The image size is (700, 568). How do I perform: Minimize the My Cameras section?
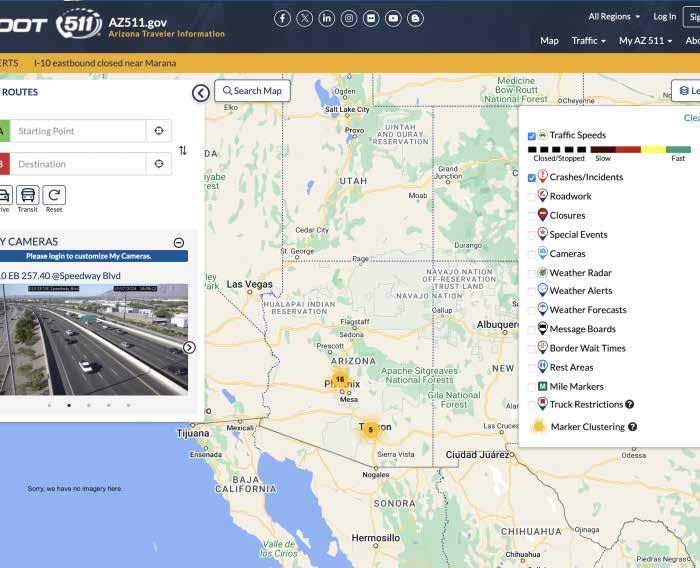(179, 242)
